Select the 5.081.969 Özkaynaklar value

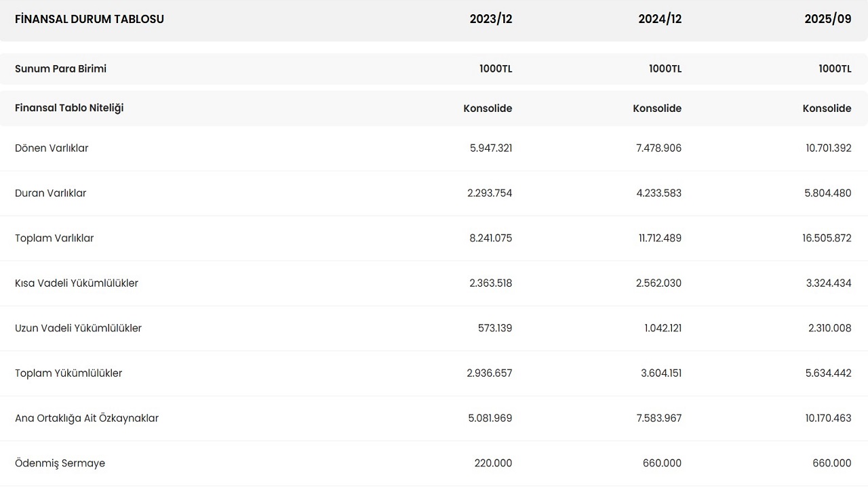pyautogui.click(x=490, y=418)
